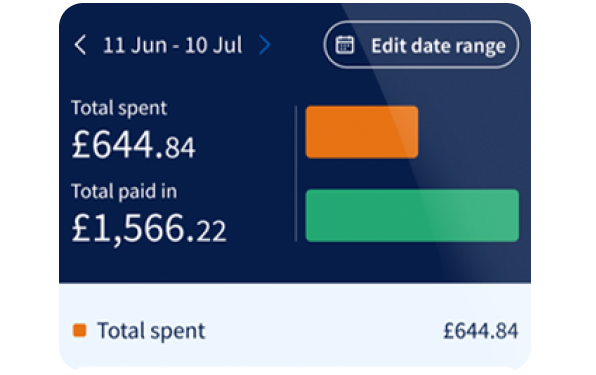Click the orange Total spent bar
This screenshot has width=596, height=375.
[362, 132]
